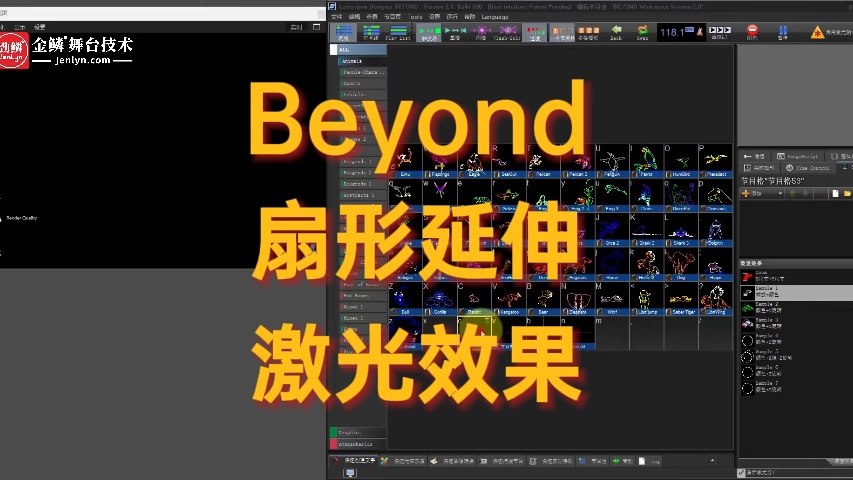The height and width of the screenshot is (480, 853).
Task: Select the Graphics category at bottom
Action: point(358,433)
